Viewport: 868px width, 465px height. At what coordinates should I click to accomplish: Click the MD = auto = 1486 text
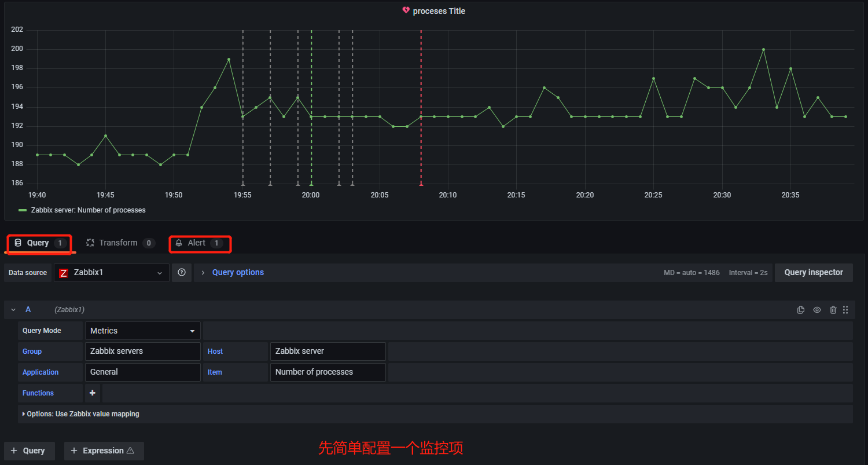pos(692,273)
